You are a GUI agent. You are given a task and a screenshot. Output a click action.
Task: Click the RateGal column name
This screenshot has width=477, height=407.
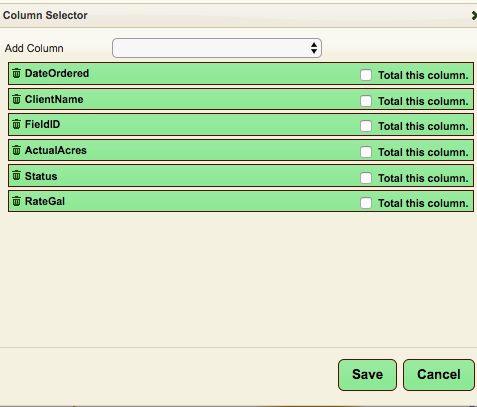tap(45, 201)
